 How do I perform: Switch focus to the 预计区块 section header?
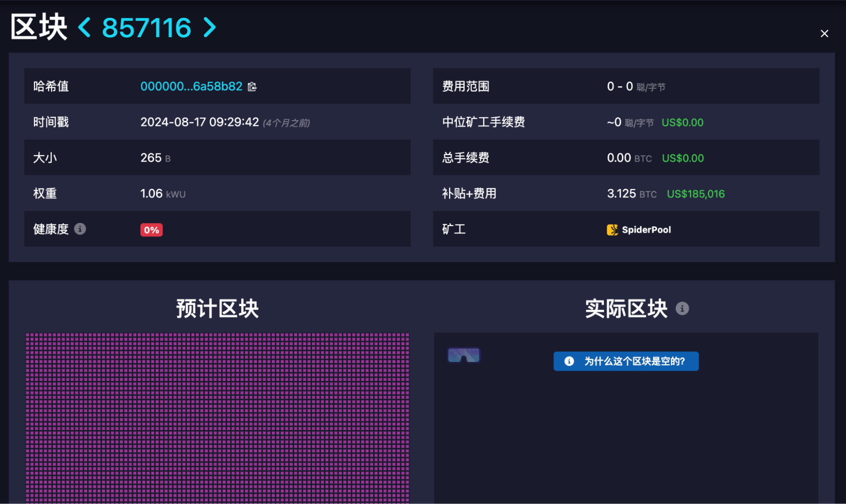click(218, 308)
